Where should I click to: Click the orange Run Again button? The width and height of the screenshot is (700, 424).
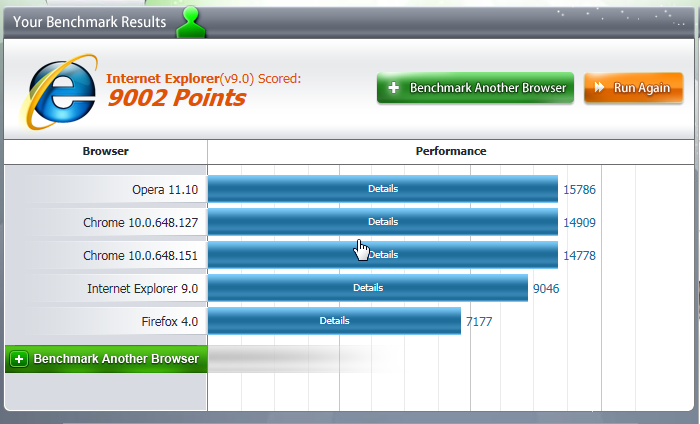point(633,88)
